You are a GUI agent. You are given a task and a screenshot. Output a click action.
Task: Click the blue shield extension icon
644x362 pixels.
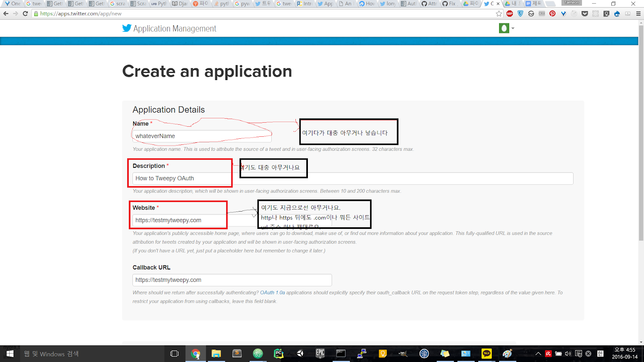pyautogui.click(x=520, y=14)
